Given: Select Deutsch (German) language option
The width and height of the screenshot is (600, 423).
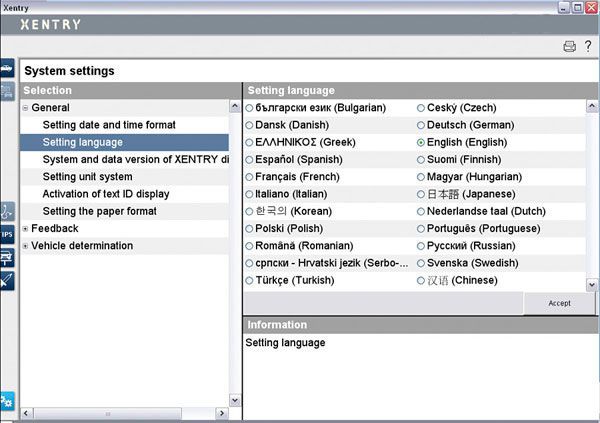Looking at the screenshot, I should pyautogui.click(x=421, y=125).
